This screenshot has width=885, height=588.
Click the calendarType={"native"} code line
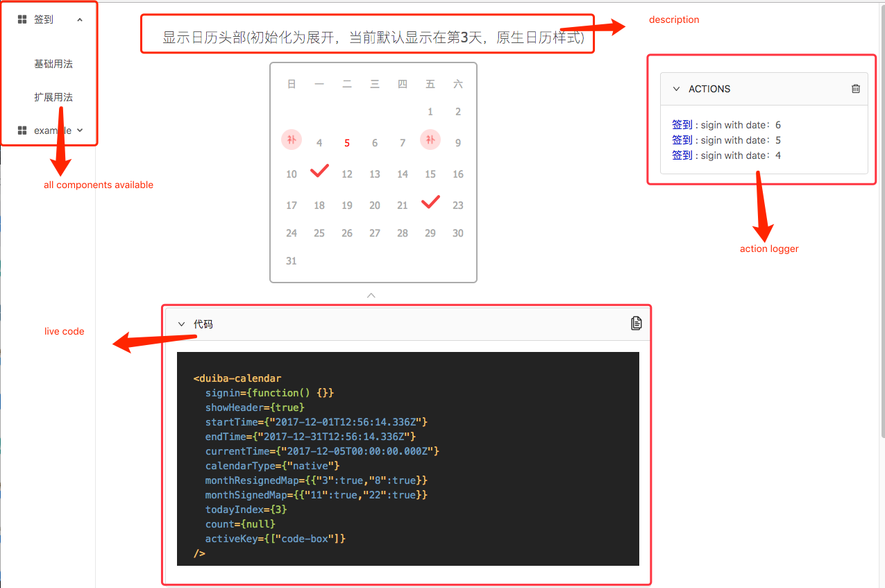(x=272, y=466)
